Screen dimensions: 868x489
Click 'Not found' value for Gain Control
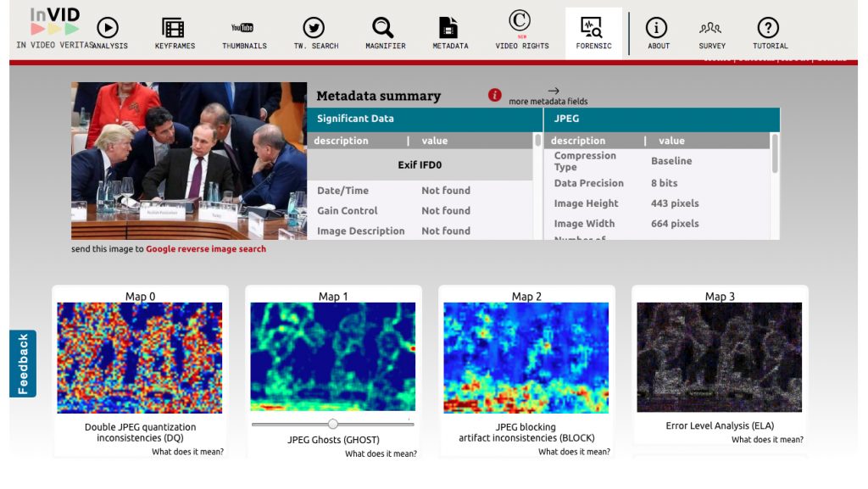(x=446, y=211)
